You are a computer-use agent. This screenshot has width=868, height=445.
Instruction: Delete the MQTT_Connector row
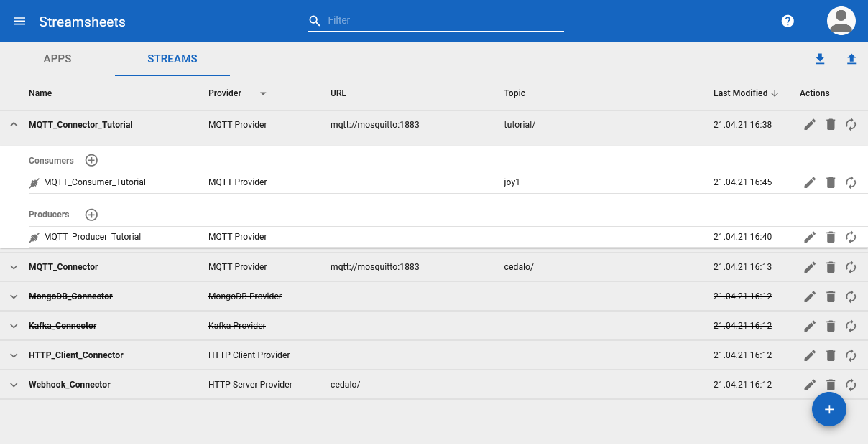[x=831, y=267]
